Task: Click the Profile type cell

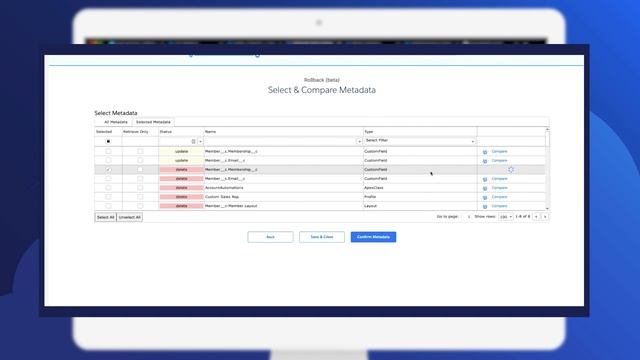Action: (420, 197)
